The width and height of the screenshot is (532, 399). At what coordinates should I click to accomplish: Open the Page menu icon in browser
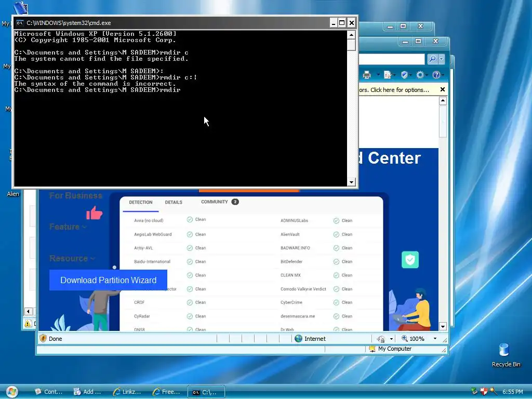(x=388, y=75)
